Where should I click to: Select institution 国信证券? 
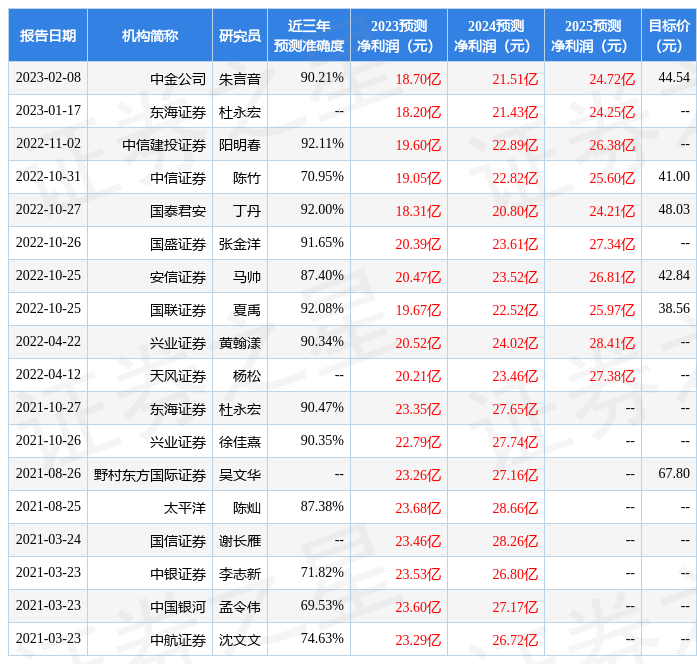[178, 541]
